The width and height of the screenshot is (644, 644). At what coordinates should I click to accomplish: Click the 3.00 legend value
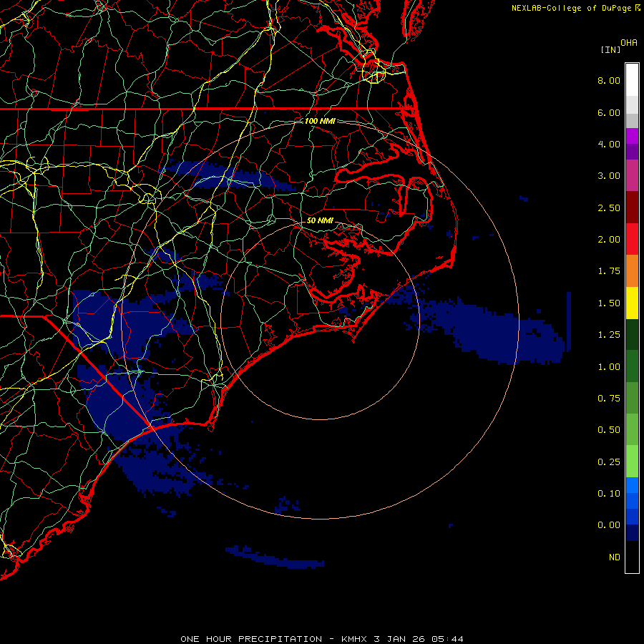click(x=609, y=176)
